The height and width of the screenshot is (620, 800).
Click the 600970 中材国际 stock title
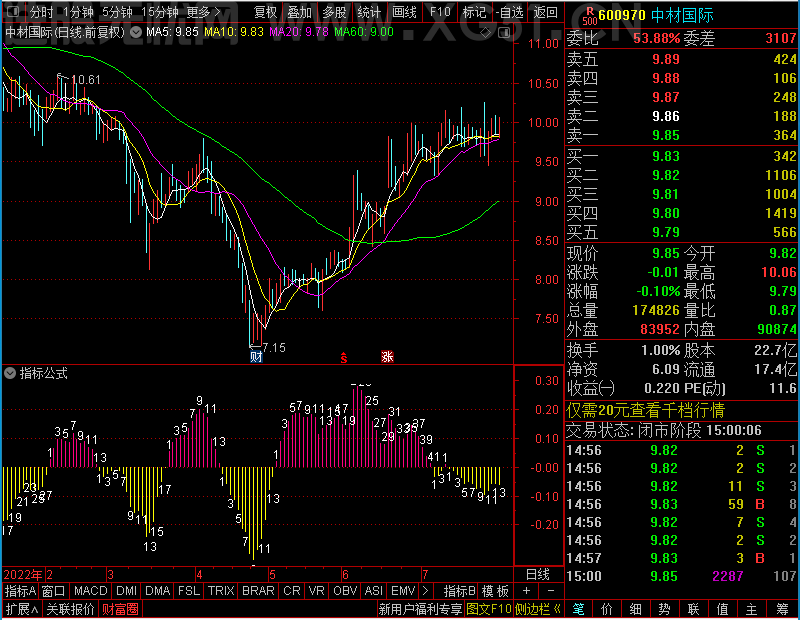point(656,15)
